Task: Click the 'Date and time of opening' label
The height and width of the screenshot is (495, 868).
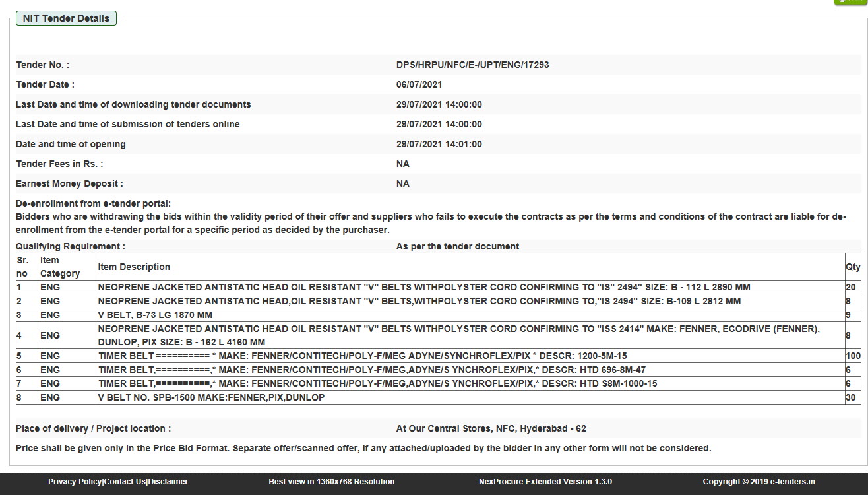Action: click(71, 144)
